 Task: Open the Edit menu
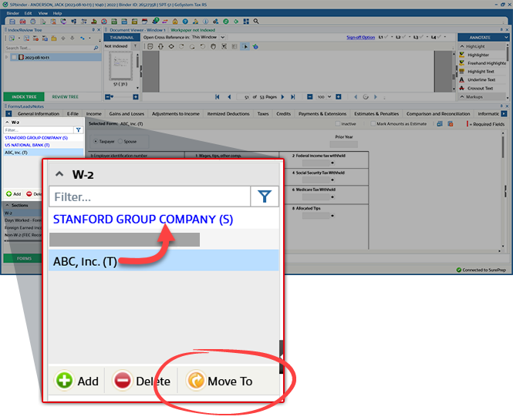pyautogui.click(x=28, y=13)
